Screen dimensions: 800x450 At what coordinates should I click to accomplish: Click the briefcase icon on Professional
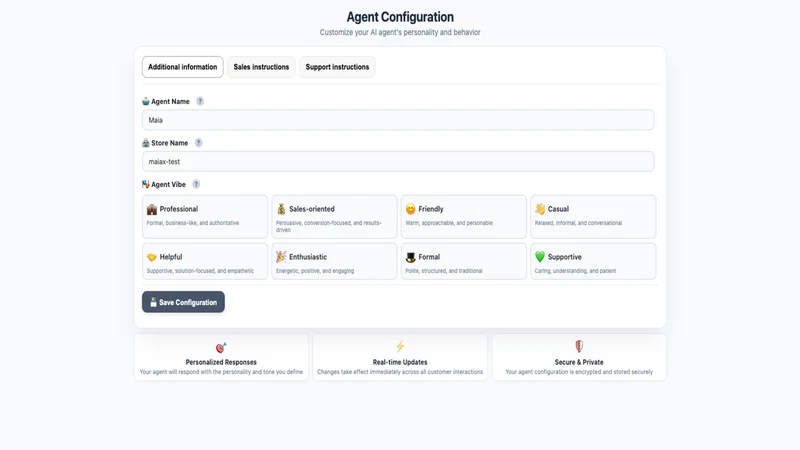coord(152,209)
